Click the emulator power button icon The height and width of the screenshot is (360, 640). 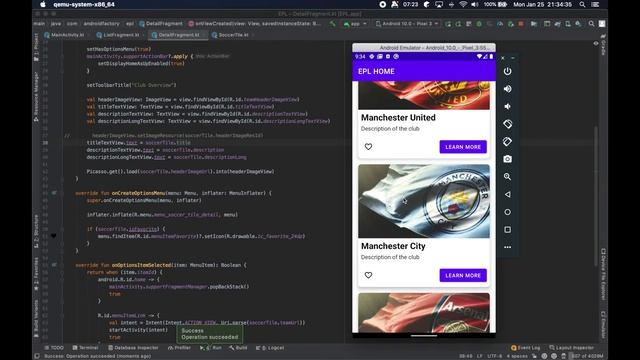(x=507, y=71)
